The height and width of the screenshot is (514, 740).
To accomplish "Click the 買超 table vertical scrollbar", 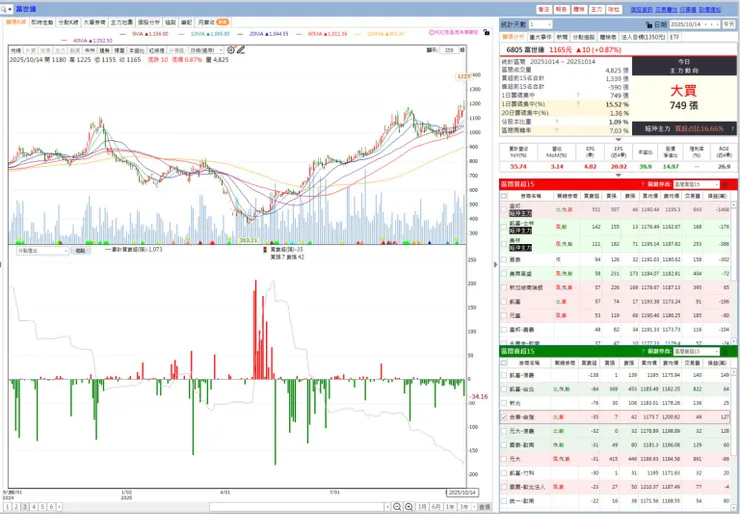I will pos(733,274).
